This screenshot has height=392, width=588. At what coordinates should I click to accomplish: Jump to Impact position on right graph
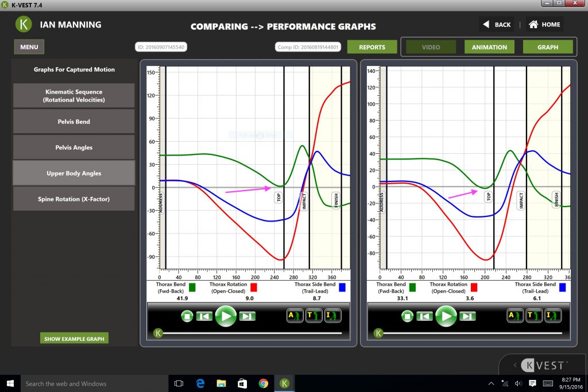click(553, 316)
